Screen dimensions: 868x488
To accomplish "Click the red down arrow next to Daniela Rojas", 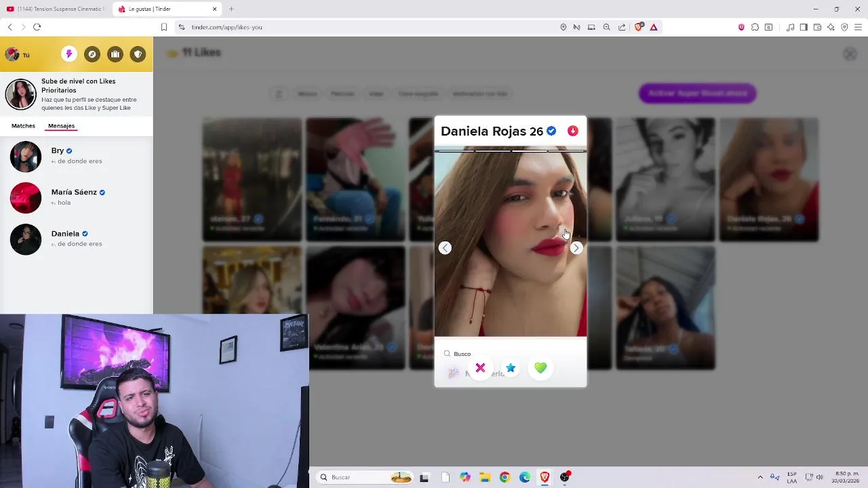I will click(x=573, y=131).
